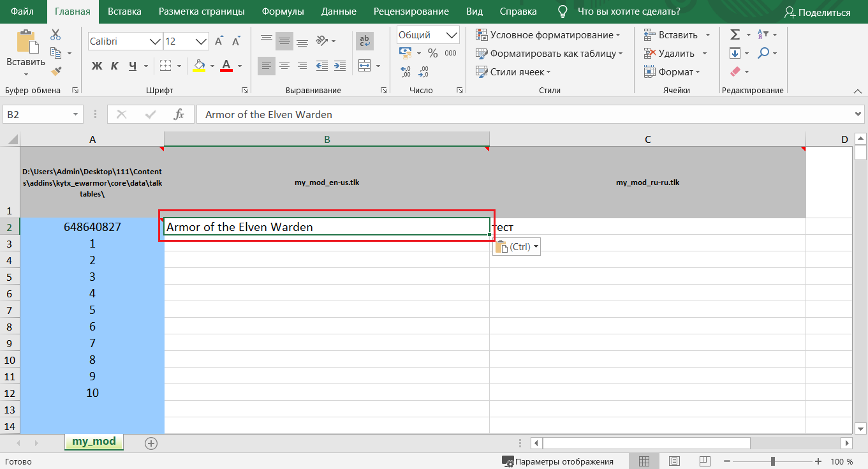Open Find and Select magnifier
The width and height of the screenshot is (868, 469).
click(x=763, y=53)
